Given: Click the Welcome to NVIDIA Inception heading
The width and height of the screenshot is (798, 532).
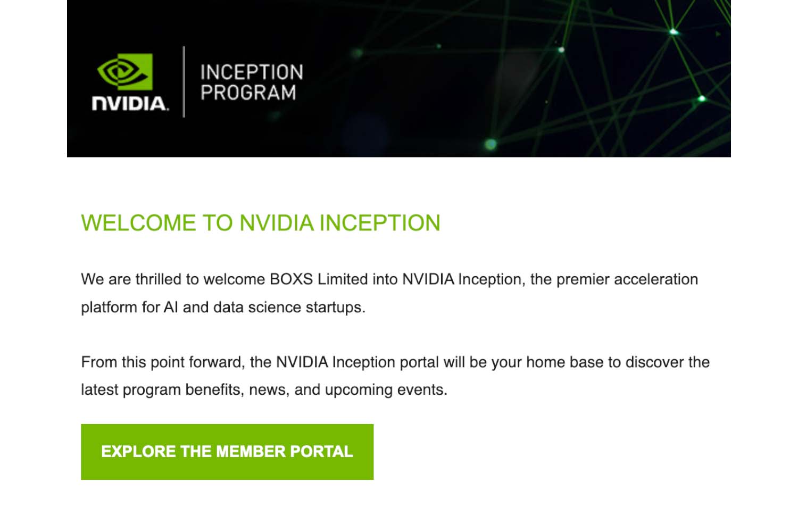Looking at the screenshot, I should (x=261, y=223).
